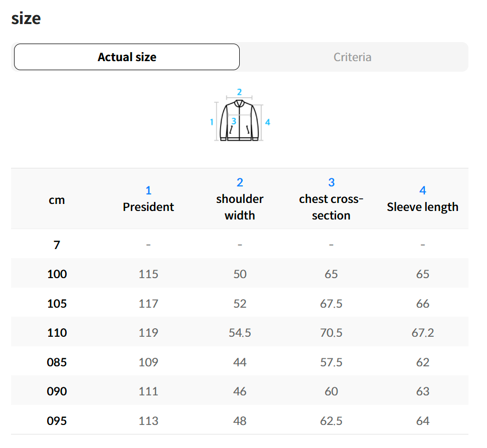The width and height of the screenshot is (487, 448).
Task: Select the size 110 row label
Action: point(57,333)
